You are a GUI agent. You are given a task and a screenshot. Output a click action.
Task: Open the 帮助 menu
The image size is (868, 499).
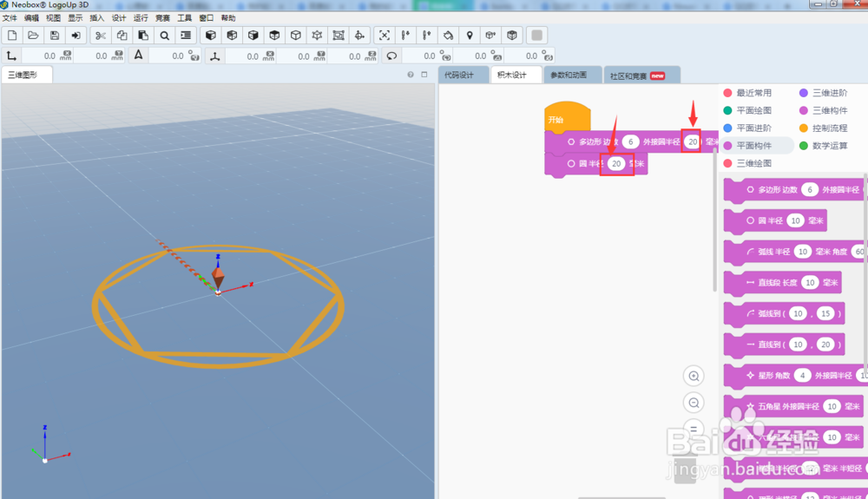click(x=228, y=18)
